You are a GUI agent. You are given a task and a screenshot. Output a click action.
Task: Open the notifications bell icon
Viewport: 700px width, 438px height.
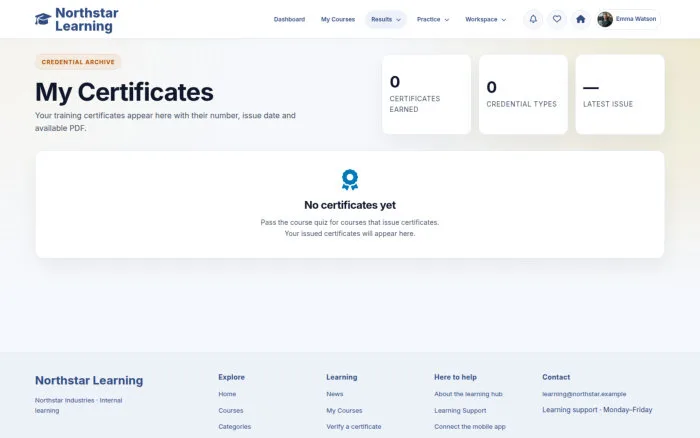coord(533,19)
